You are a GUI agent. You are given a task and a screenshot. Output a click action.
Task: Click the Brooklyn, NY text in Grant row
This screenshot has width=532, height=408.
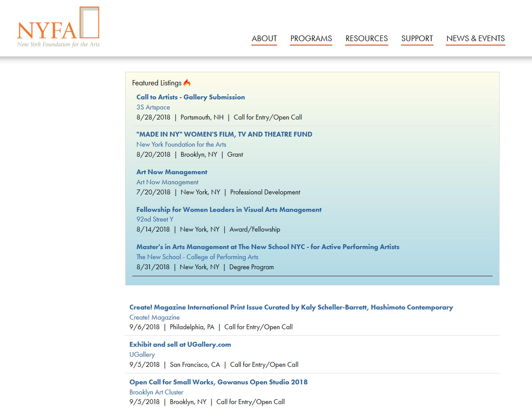tap(199, 155)
